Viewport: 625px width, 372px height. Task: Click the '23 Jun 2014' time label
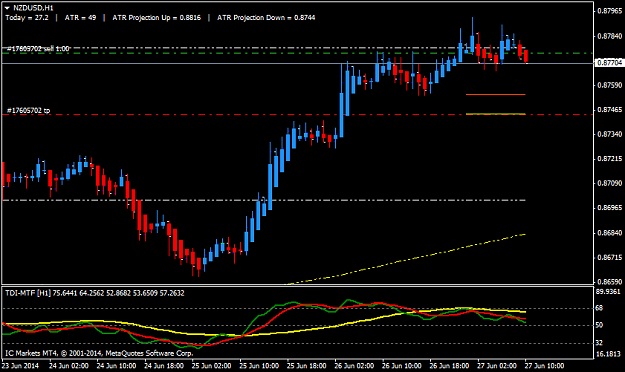pyautogui.click(x=21, y=366)
